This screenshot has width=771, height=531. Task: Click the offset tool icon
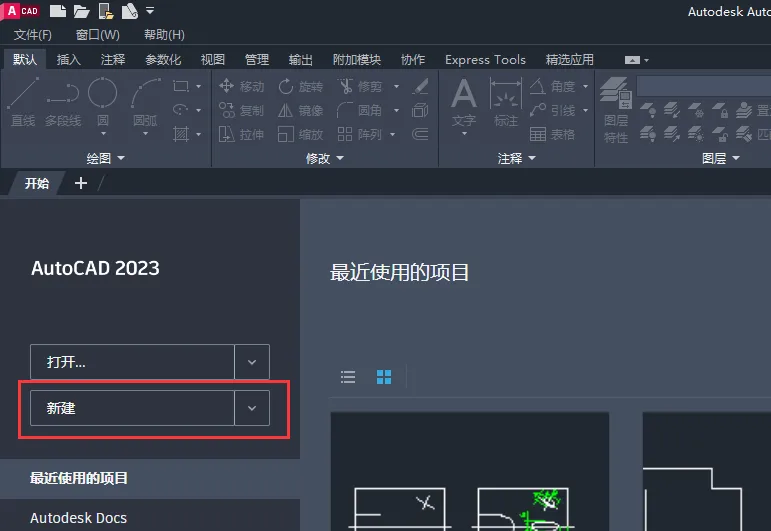coord(420,134)
